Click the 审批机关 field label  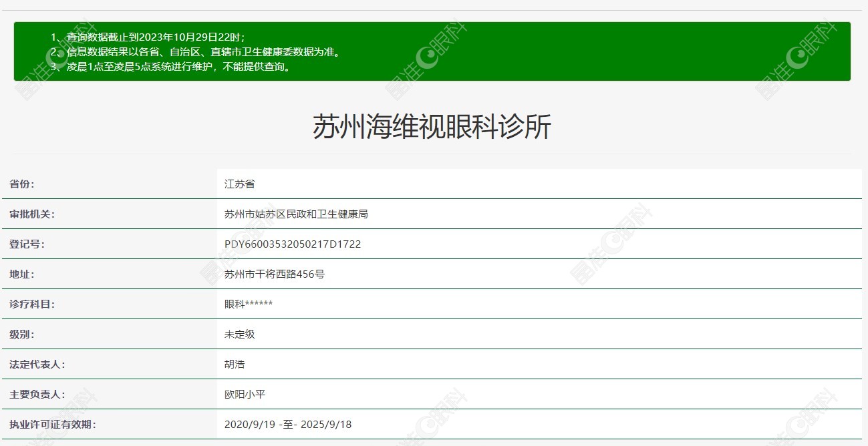click(31, 214)
